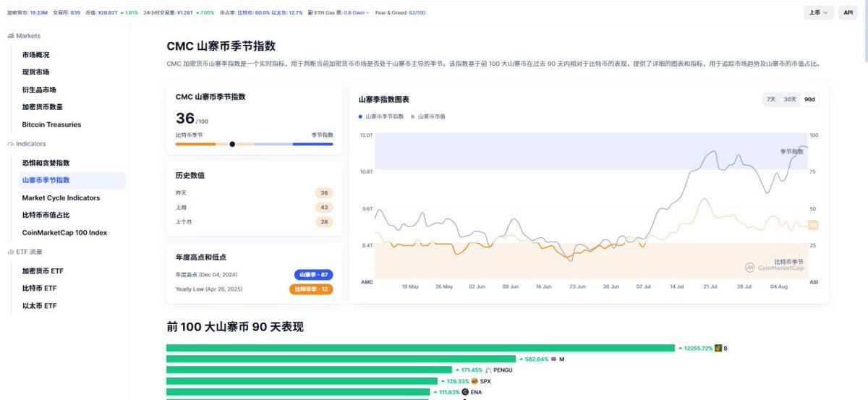Screen dimensions: 868x400
Task: Click 年度高点 (Dec 04, 2024) text
Action: (x=207, y=274)
